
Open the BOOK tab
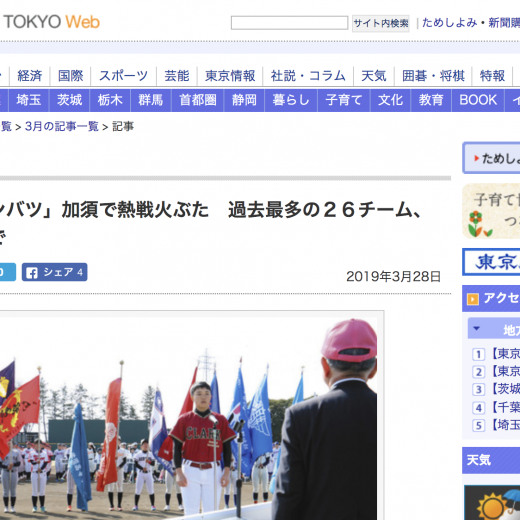(x=478, y=100)
